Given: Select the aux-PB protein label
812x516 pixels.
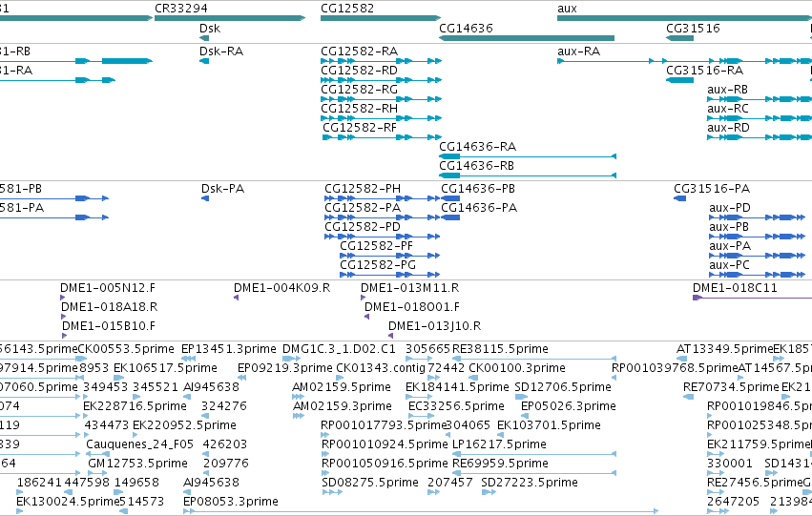Looking at the screenshot, I should 729,227.
